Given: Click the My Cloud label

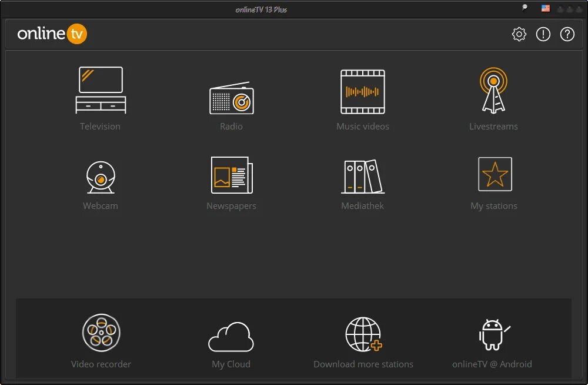Looking at the screenshot, I should 231,364.
